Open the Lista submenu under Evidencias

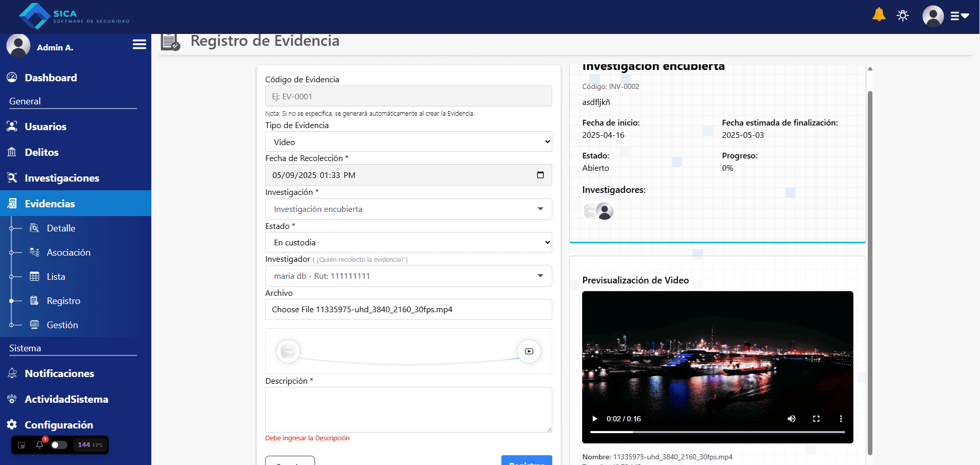tap(56, 277)
